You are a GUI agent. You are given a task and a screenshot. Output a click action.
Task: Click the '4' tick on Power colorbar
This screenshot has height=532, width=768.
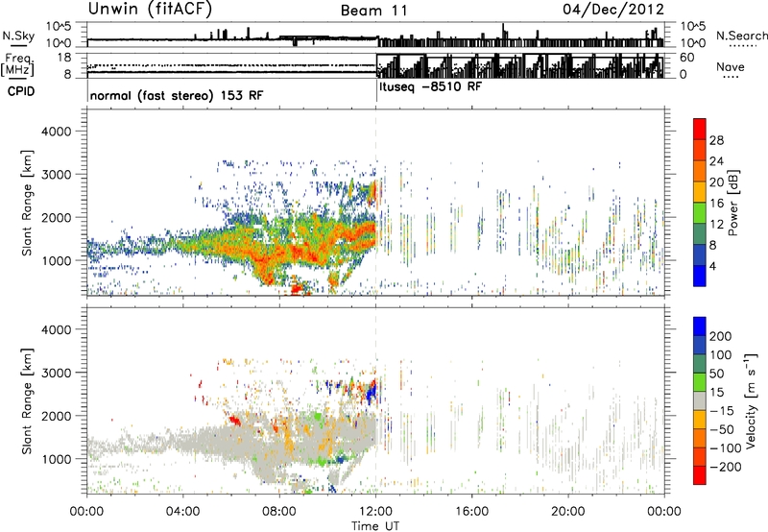coord(712,266)
